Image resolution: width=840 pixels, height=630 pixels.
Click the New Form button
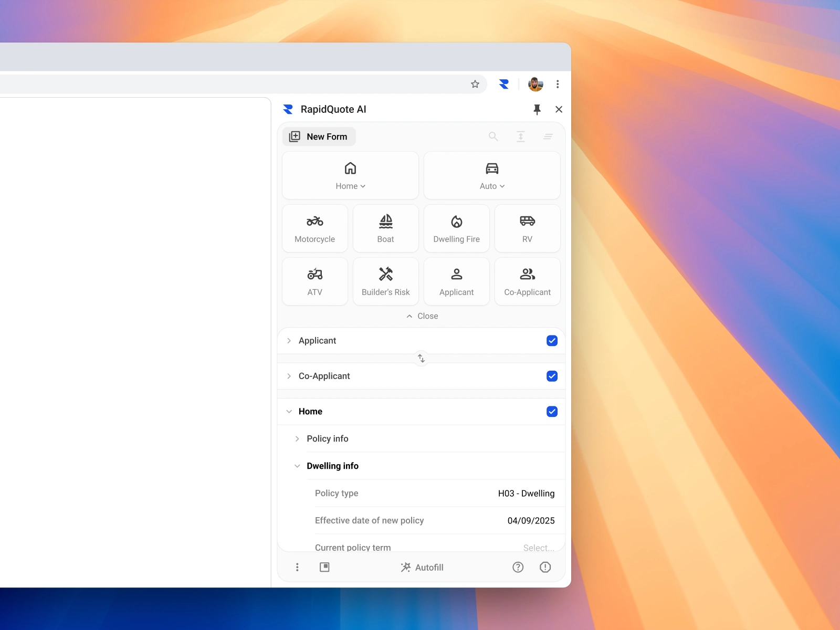pos(319,136)
